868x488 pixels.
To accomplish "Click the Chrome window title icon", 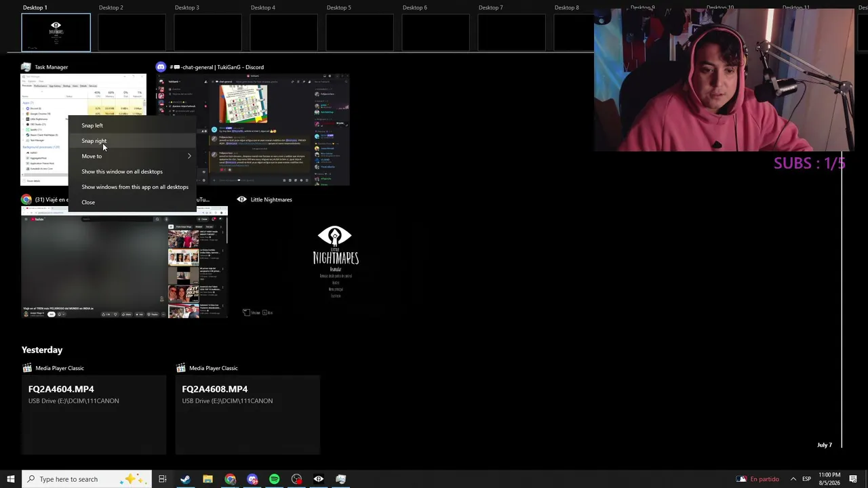I will point(26,199).
